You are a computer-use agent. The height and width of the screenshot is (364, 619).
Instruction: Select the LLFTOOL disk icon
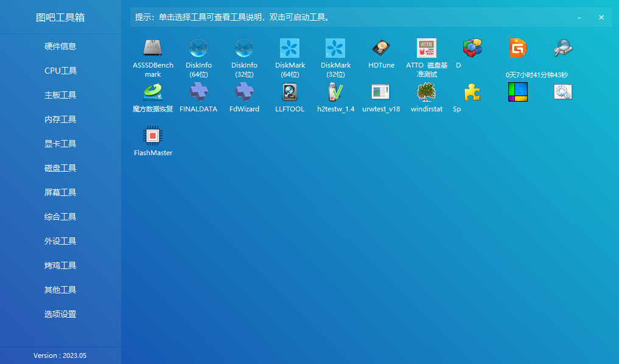pyautogui.click(x=290, y=92)
